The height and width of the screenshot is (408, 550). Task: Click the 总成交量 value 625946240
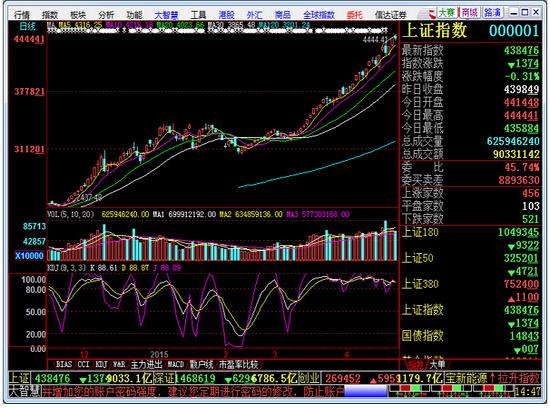(513, 141)
